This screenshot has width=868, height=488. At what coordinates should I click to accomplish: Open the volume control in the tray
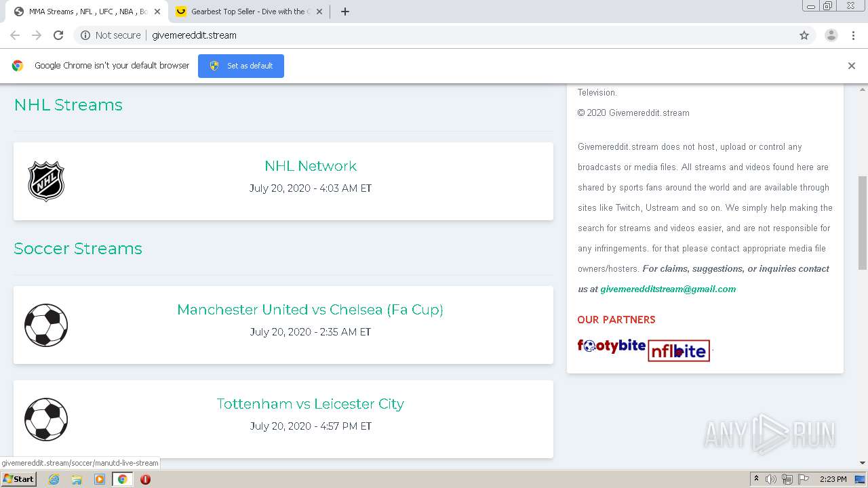tap(771, 479)
